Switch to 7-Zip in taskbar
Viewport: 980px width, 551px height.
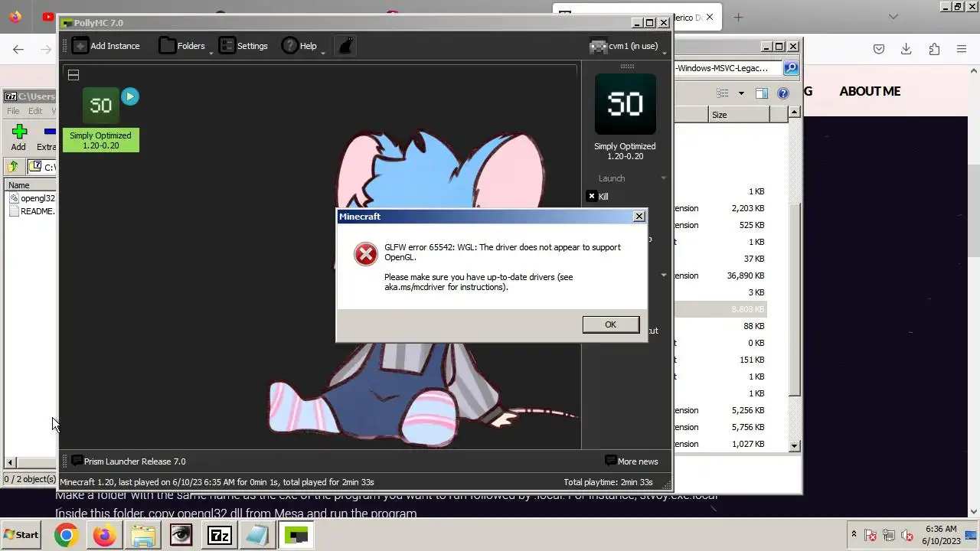pyautogui.click(x=219, y=535)
